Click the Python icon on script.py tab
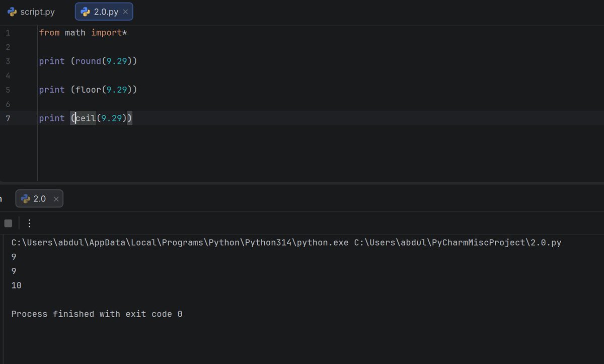 [x=12, y=12]
